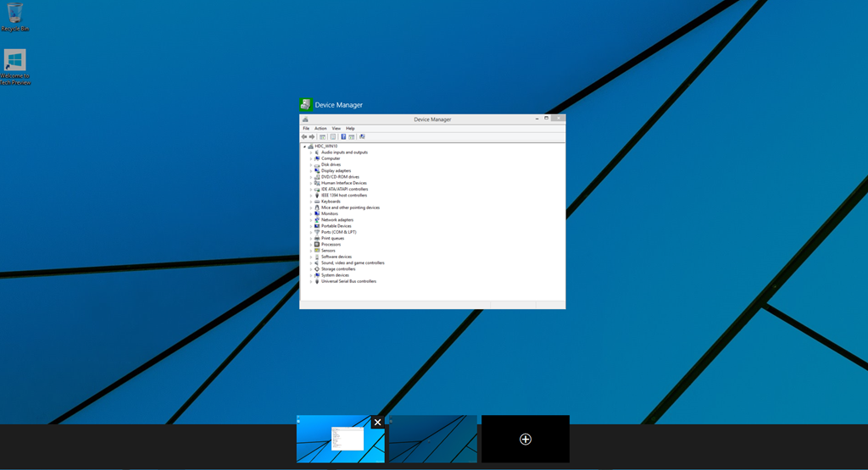
Task: Select the 'Print queues' label
Action: click(x=332, y=238)
